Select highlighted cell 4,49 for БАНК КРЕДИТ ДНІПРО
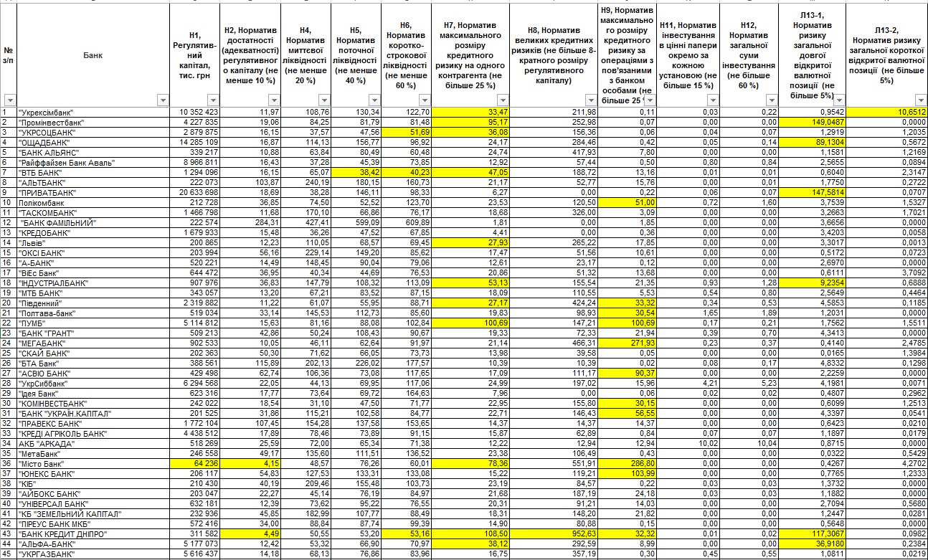The height and width of the screenshot is (560, 928). coord(250,534)
